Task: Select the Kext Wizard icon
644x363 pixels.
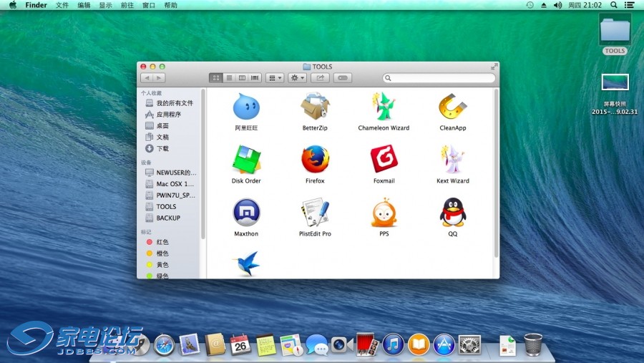Action: 453,159
